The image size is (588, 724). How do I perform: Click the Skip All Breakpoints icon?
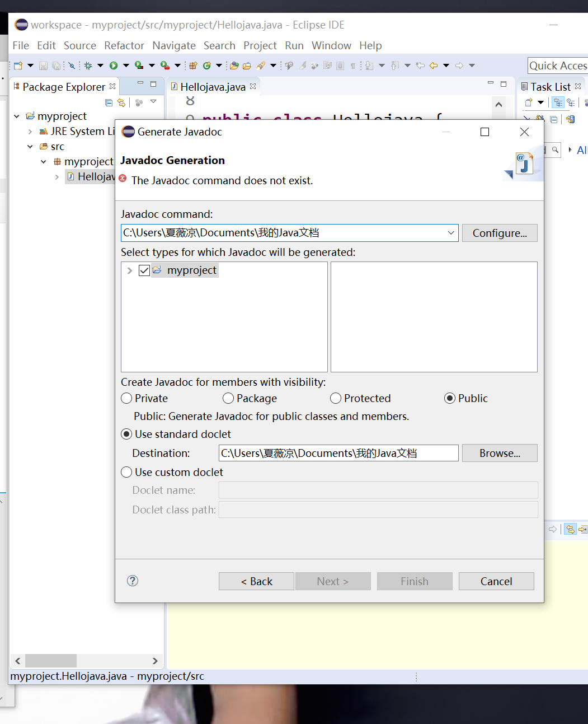72,66
